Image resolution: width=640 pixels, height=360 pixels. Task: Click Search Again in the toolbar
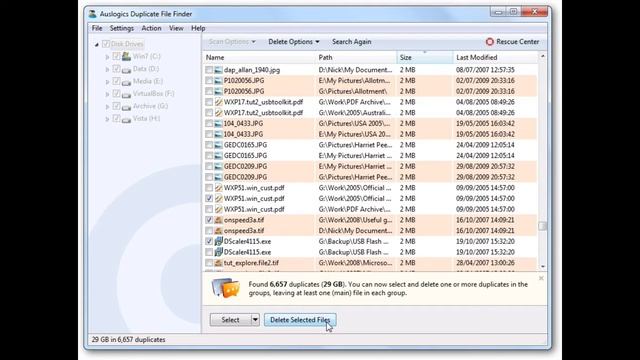tap(351, 42)
